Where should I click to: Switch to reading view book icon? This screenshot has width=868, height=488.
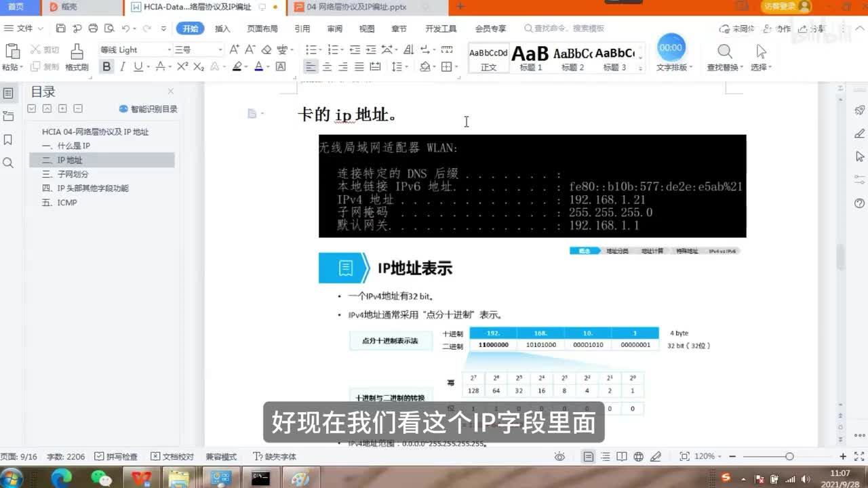click(x=622, y=457)
